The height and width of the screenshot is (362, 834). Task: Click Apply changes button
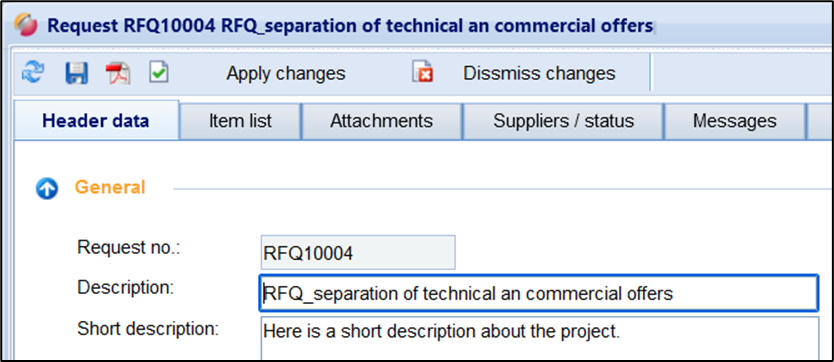[x=286, y=73]
